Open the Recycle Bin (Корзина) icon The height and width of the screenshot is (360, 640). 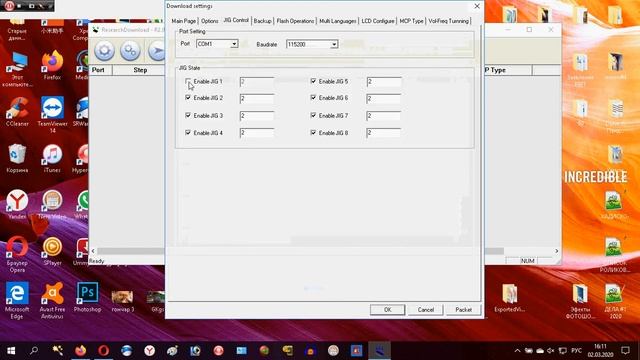point(17,158)
